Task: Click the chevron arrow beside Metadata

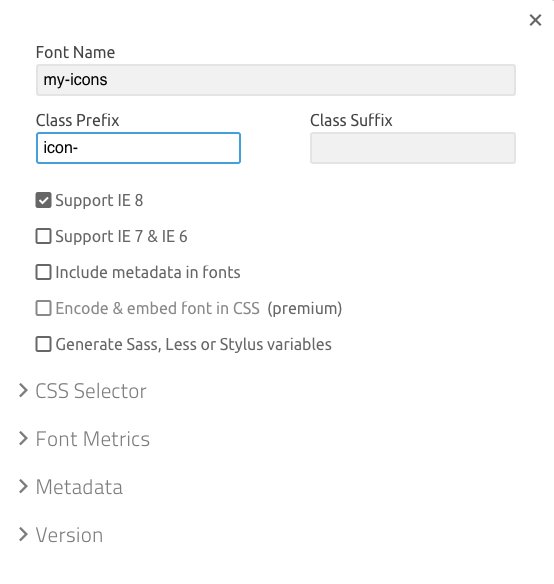Action: pyautogui.click(x=23, y=486)
